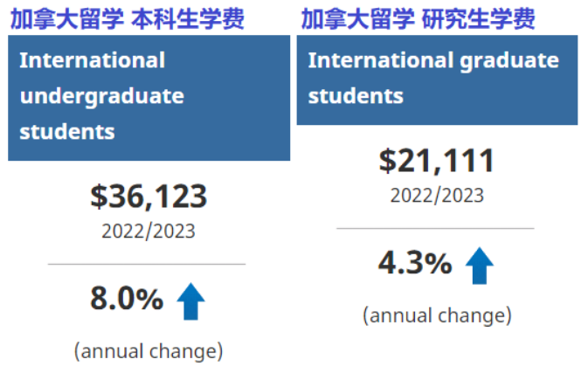Click 2022/2023 under the graduate amount

coord(437,196)
